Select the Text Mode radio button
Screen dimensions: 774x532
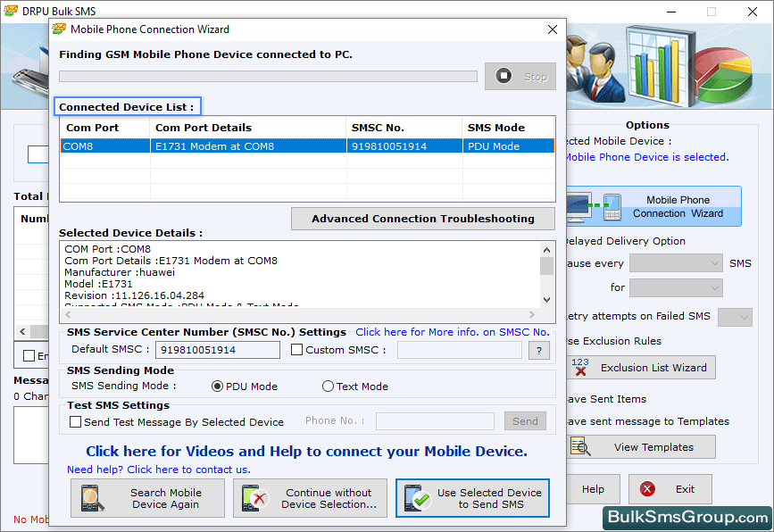(328, 387)
